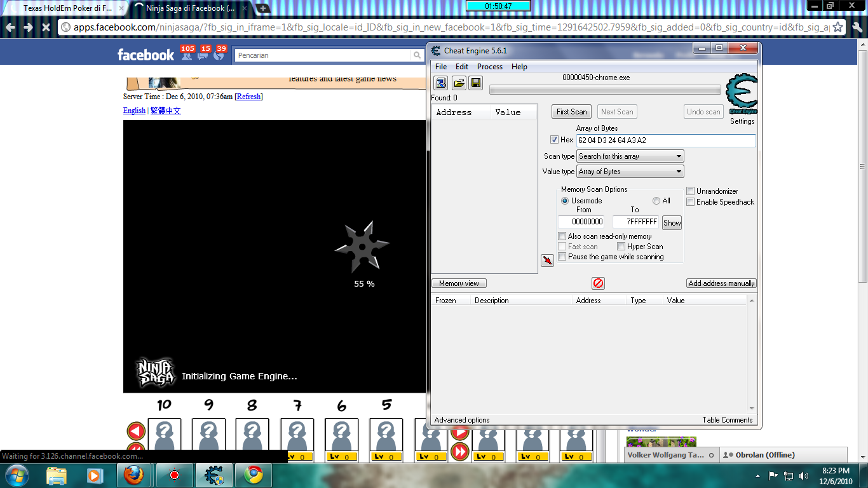Click the Array of Bytes hex value field

[666, 140]
